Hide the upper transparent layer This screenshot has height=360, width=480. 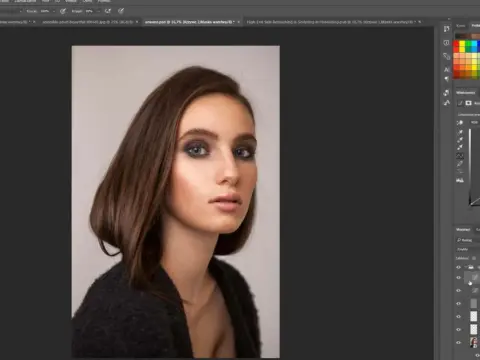coord(459,316)
